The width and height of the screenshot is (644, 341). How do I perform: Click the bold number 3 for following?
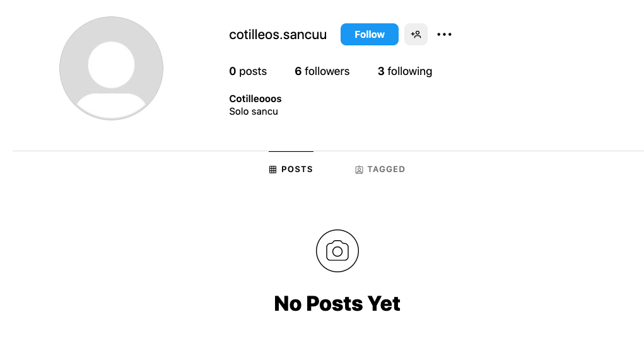(381, 71)
